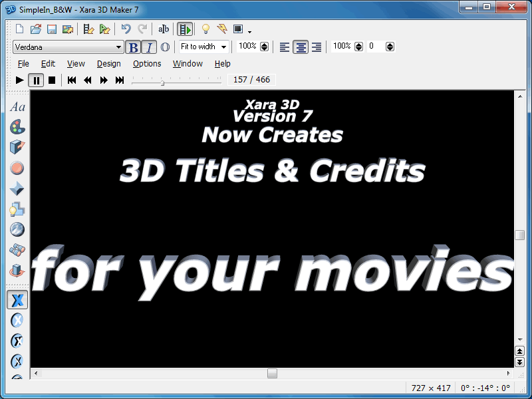This screenshot has width=532, height=399.
Task: Open the Shadow options lightbulb icon
Action: coord(17,209)
